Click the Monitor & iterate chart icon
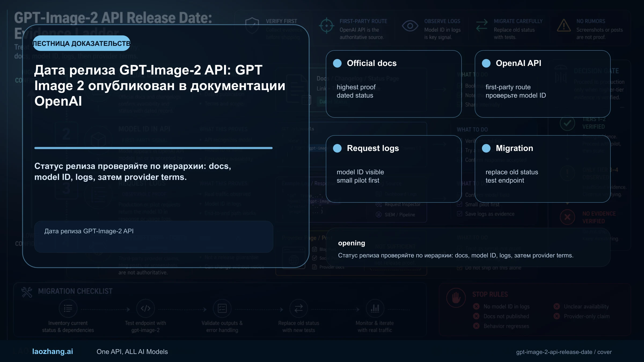Image resolution: width=644 pixels, height=362 pixels. 375,309
